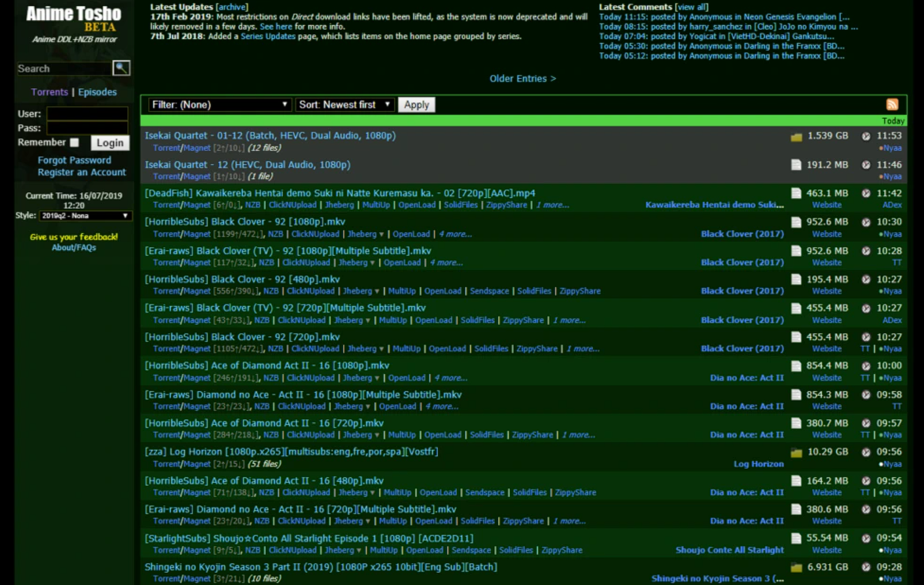Expand '1 more...' in DeadFish Kawaikereba row
924x585 pixels.
pyautogui.click(x=552, y=205)
